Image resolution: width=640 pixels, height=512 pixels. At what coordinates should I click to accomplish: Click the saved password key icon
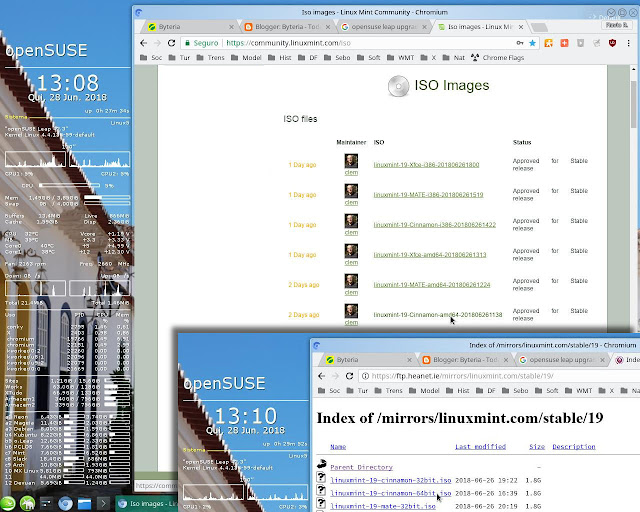(x=520, y=43)
